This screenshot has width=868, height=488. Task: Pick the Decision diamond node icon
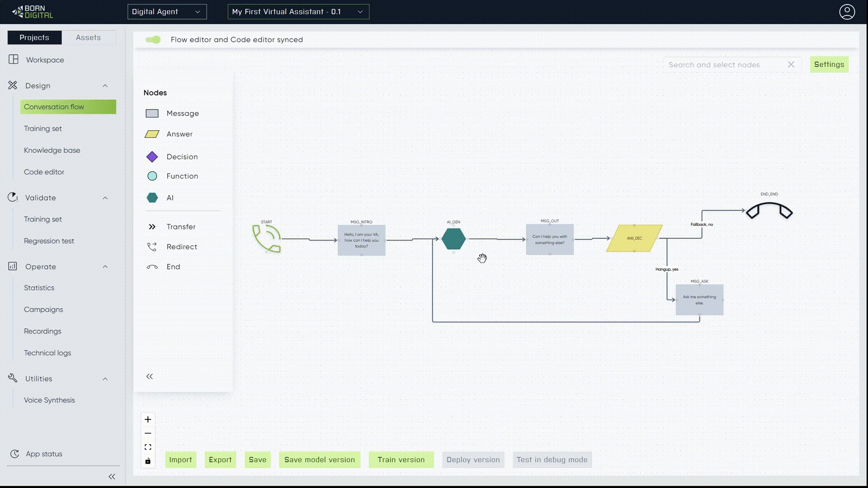pos(152,157)
